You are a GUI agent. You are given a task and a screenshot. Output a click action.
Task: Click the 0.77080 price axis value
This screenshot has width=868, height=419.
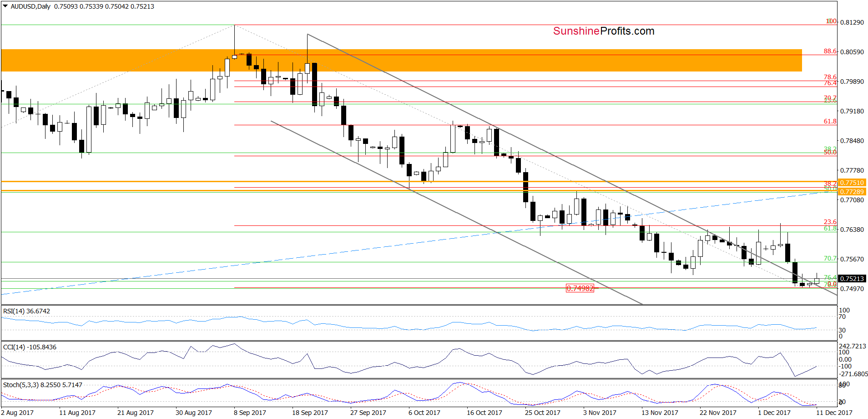(852, 200)
